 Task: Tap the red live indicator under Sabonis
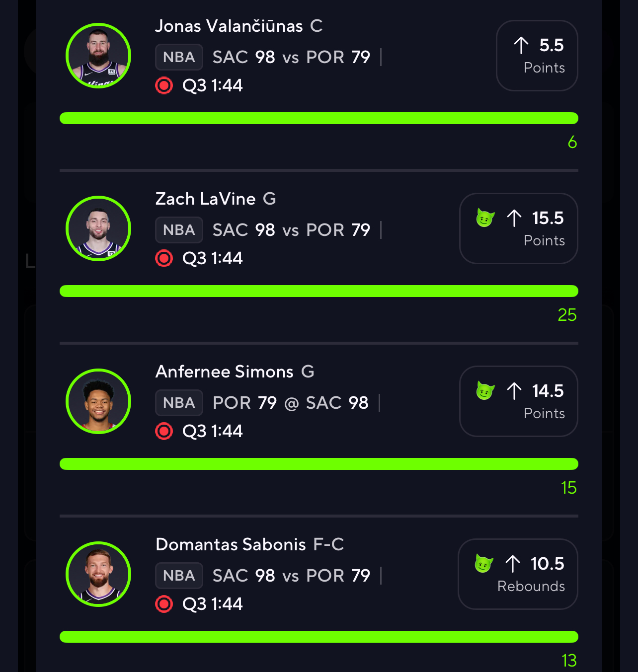pyautogui.click(x=164, y=604)
